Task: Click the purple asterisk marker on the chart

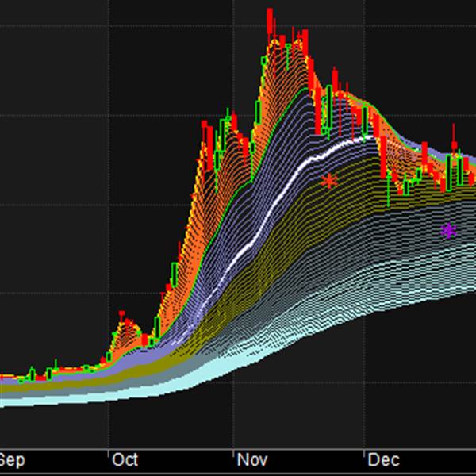Action: tap(448, 231)
